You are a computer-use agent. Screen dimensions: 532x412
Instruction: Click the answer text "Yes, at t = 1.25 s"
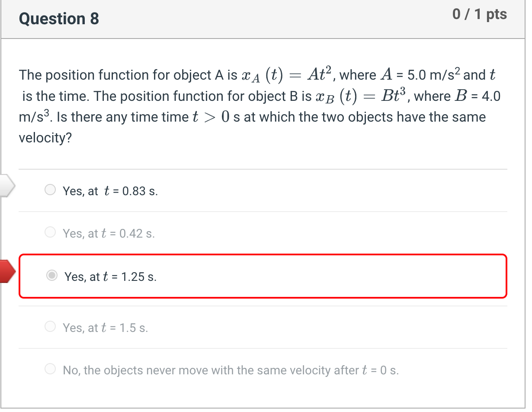[110, 277]
